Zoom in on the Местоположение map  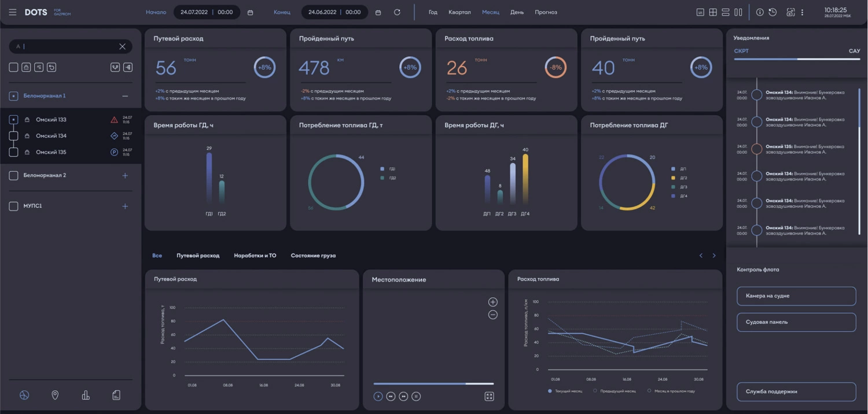(492, 302)
